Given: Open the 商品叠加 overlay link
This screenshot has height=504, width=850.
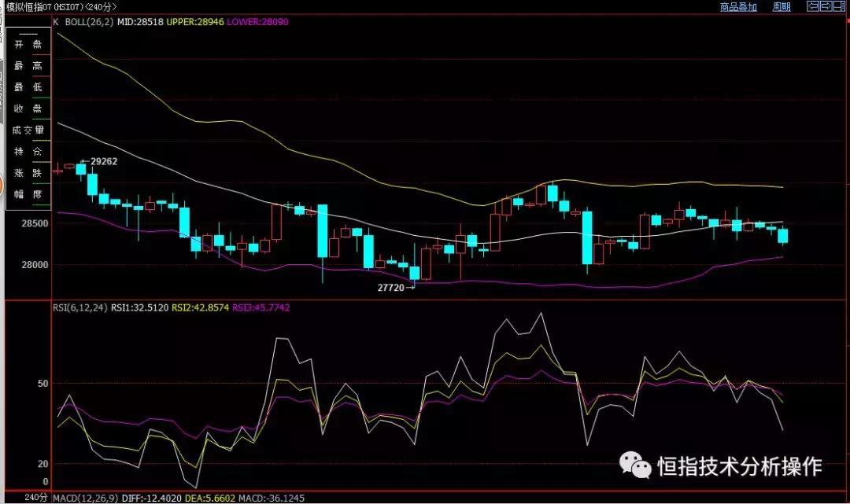Looking at the screenshot, I should pos(738,7).
